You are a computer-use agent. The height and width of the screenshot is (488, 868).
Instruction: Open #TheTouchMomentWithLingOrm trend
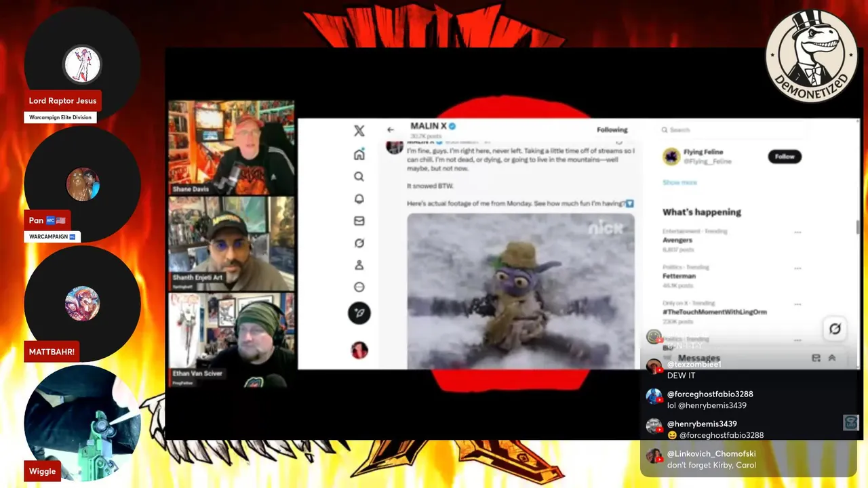click(x=715, y=312)
